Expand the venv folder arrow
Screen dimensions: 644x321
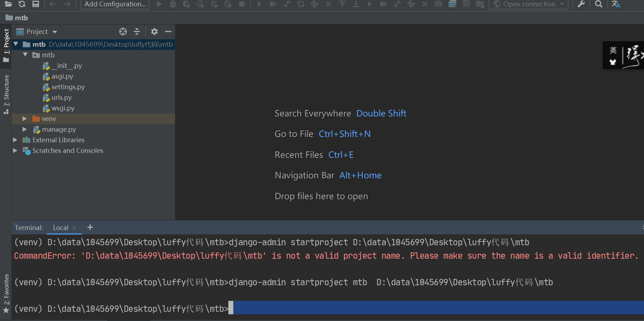(x=25, y=119)
